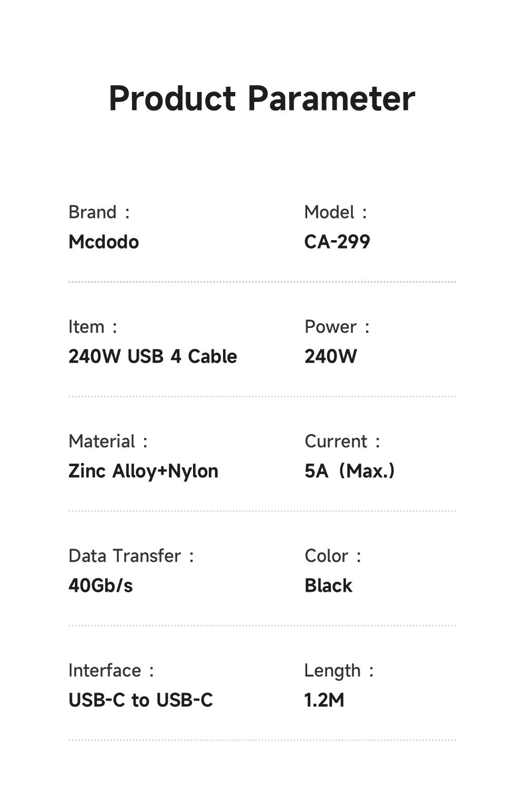Image resolution: width=526 pixels, height=812 pixels.
Task: Click the Material label
Action: [x=102, y=441]
